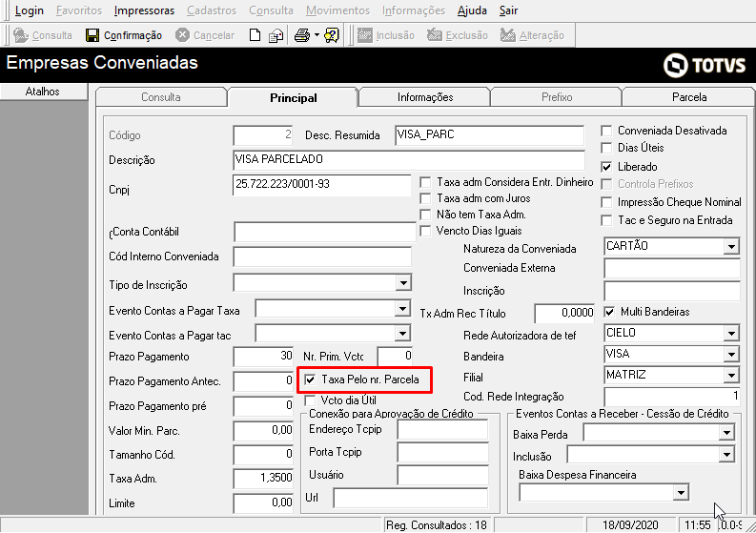Viewport: 756px width, 533px height.
Task: Click the Cancelar toolbar icon
Action: click(182, 35)
